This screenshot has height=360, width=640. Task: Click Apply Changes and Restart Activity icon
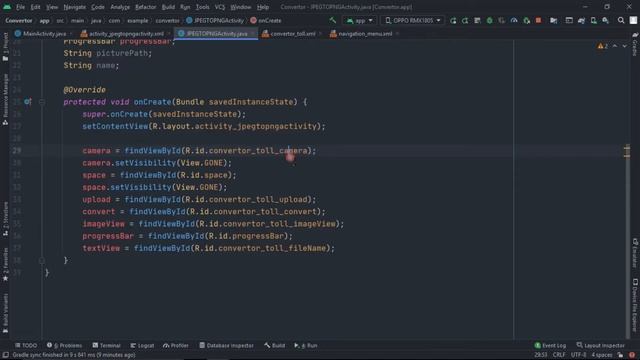(x=465, y=20)
